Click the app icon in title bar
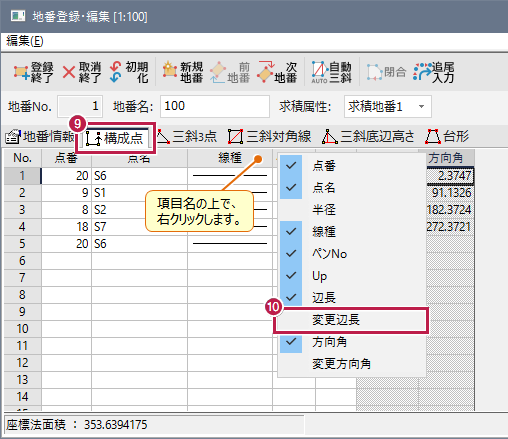The height and width of the screenshot is (439, 508). click(18, 16)
